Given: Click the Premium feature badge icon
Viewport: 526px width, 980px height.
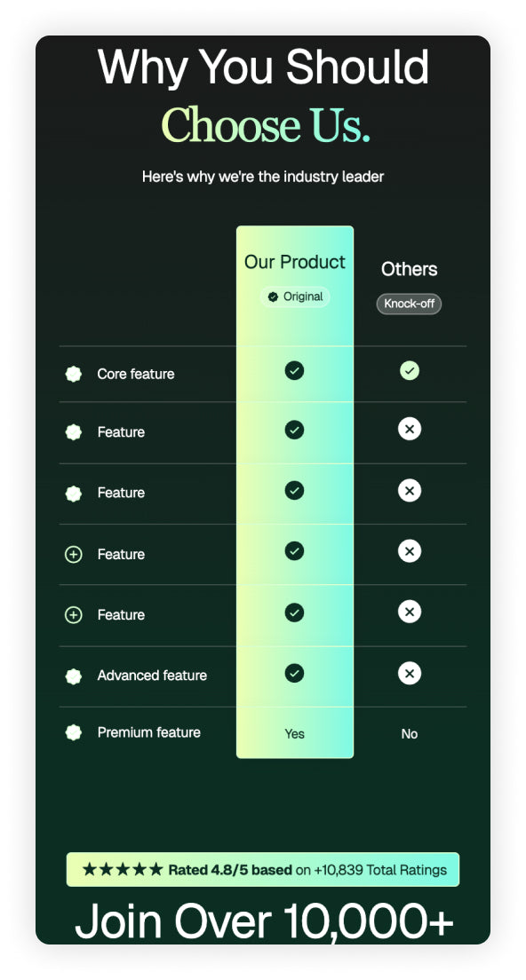Looking at the screenshot, I should pos(74,732).
